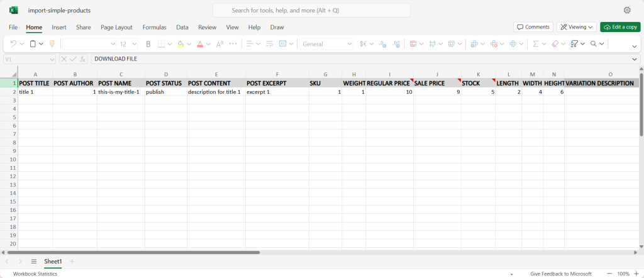This screenshot has width=644, height=278.
Task: Select the Format Painter brush icon
Action: [52, 43]
